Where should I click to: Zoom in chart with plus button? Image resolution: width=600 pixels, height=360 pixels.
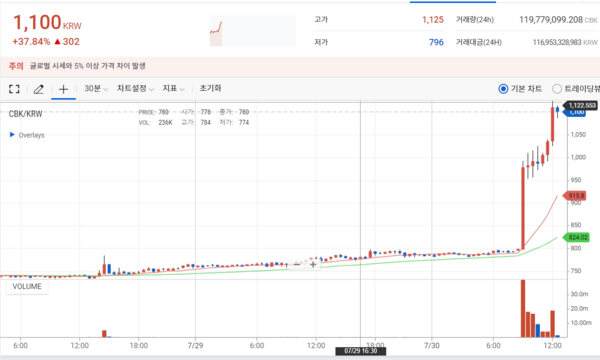coord(313,264)
